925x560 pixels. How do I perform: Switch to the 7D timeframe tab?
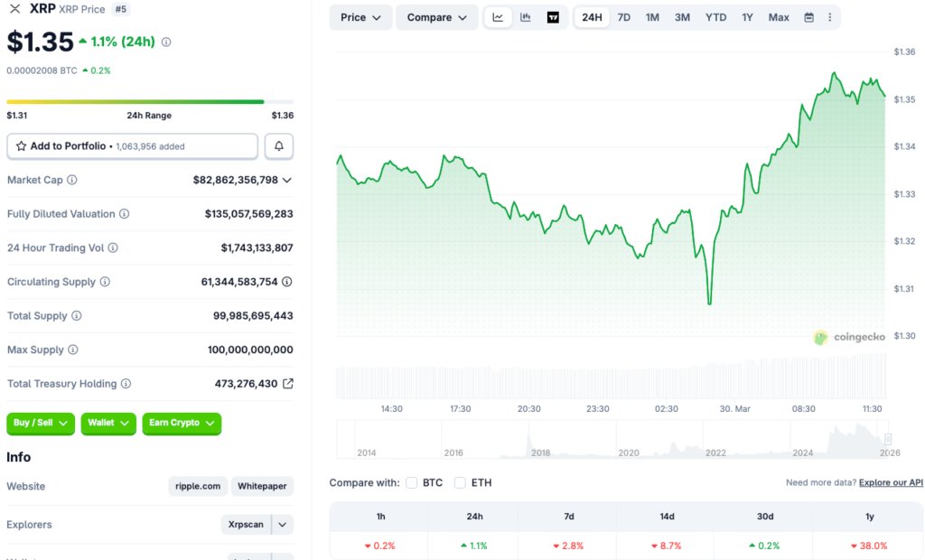(623, 16)
